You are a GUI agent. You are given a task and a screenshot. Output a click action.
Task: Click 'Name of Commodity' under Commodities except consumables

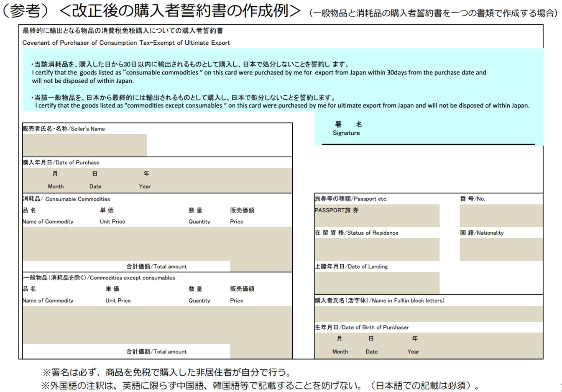point(48,300)
